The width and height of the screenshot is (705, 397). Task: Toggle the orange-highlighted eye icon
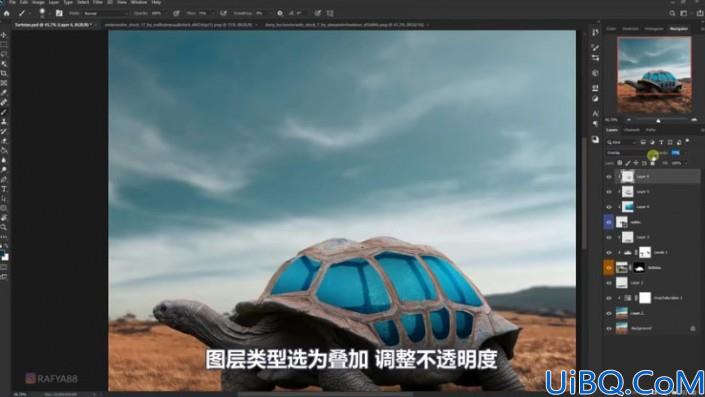click(609, 268)
